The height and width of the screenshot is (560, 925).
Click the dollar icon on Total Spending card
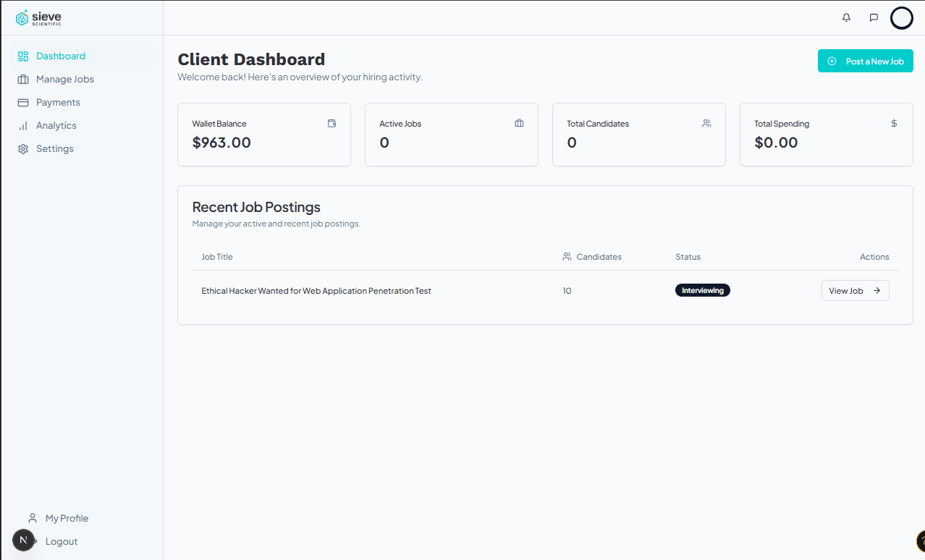click(894, 123)
